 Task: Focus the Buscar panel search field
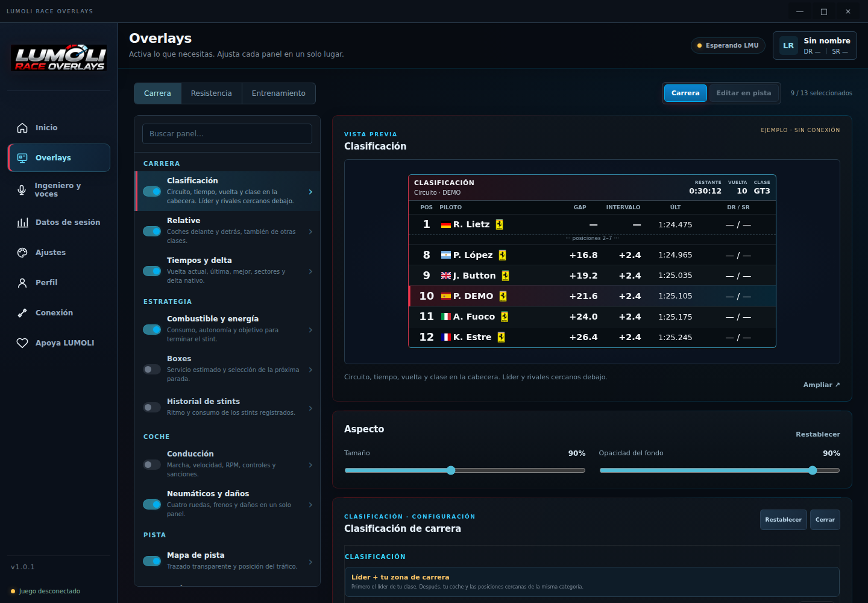click(227, 134)
